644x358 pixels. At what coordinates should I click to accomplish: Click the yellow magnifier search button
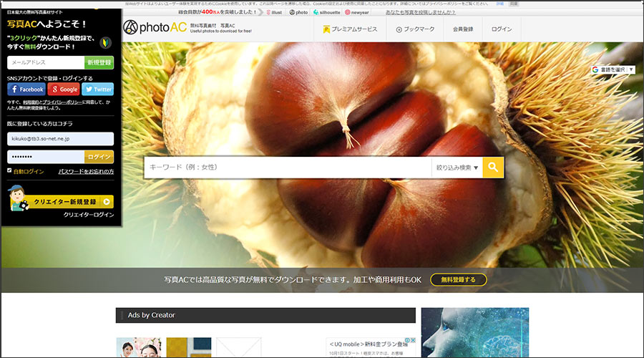click(x=493, y=168)
